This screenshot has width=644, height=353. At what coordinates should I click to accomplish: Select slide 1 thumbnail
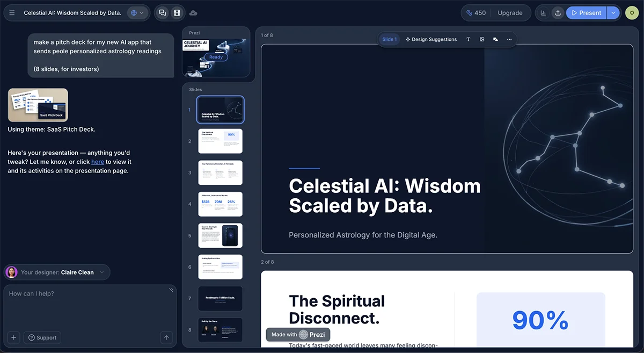(x=221, y=110)
